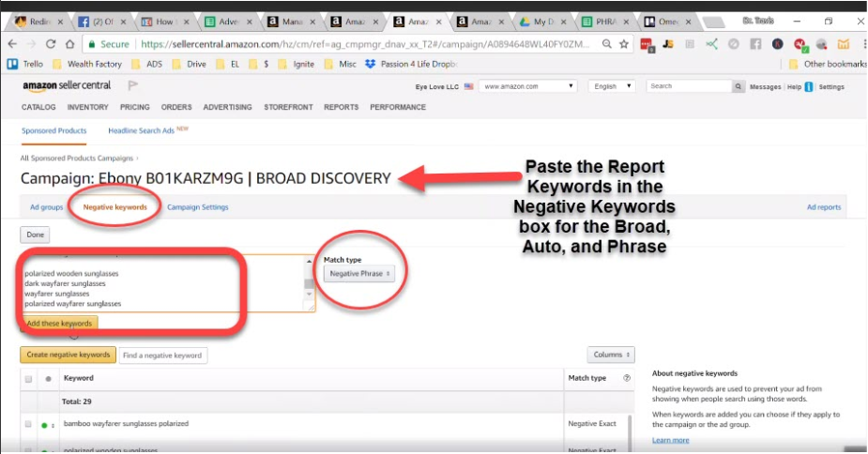Open the CATALOG menu

pos(38,108)
